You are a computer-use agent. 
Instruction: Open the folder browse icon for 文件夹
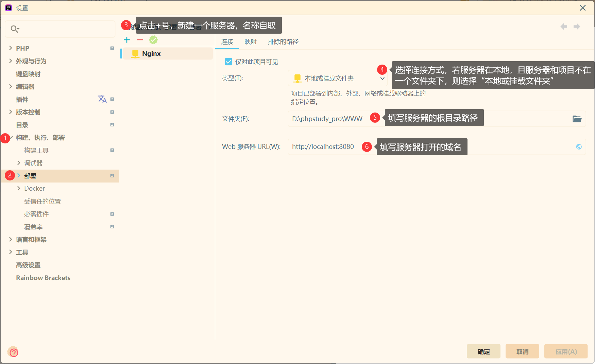coord(577,119)
